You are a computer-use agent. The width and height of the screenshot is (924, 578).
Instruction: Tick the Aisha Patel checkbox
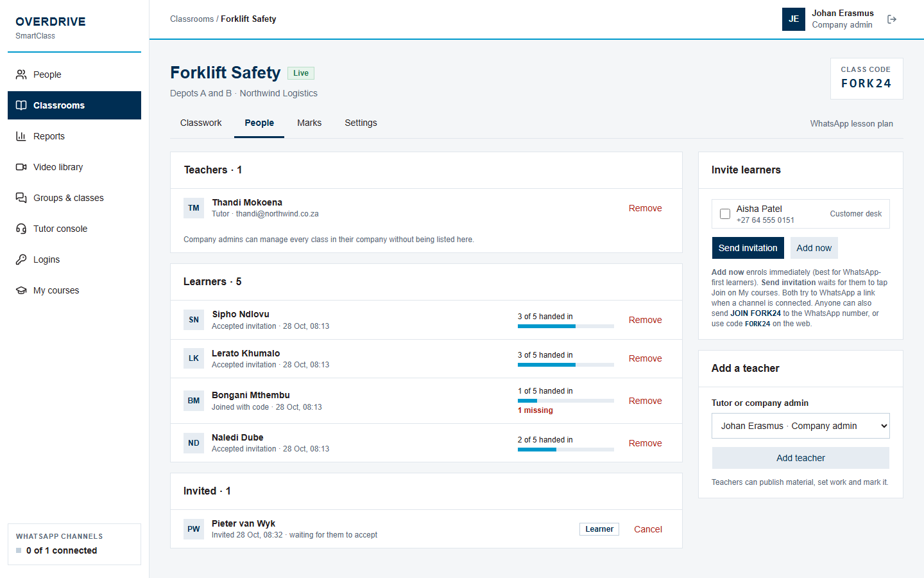[x=725, y=214]
